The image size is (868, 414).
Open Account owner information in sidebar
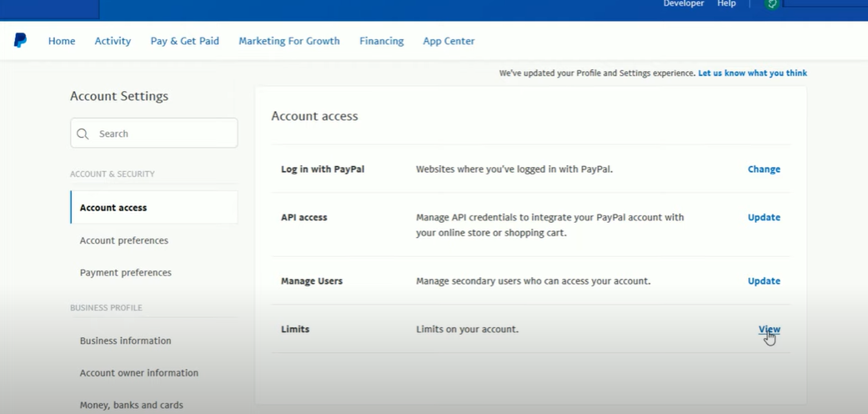tap(139, 373)
